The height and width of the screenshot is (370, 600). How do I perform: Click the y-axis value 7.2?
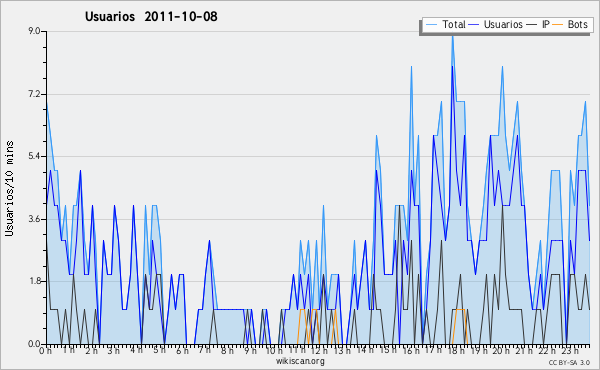pyautogui.click(x=34, y=94)
